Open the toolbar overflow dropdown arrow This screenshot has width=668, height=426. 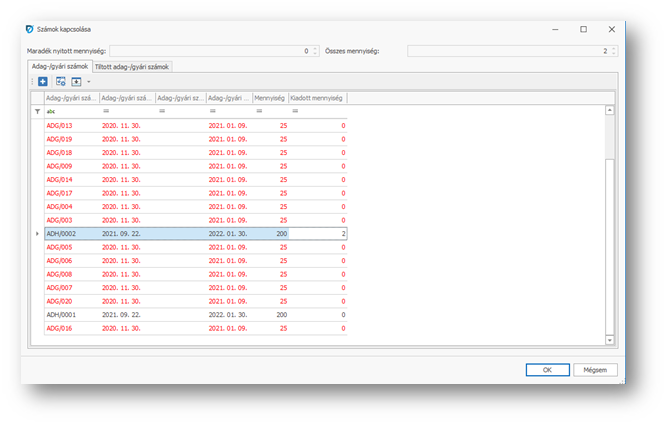(88, 81)
